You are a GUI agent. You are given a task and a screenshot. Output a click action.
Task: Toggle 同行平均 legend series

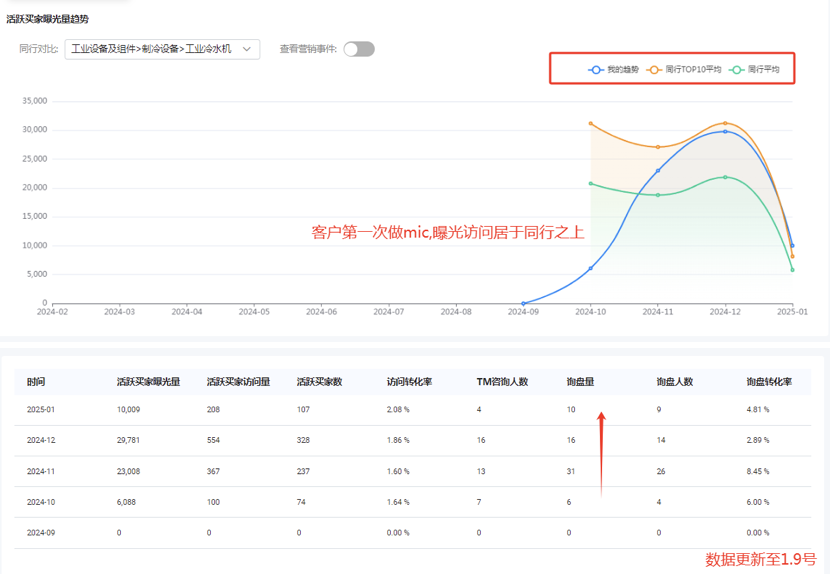pyautogui.click(x=754, y=69)
